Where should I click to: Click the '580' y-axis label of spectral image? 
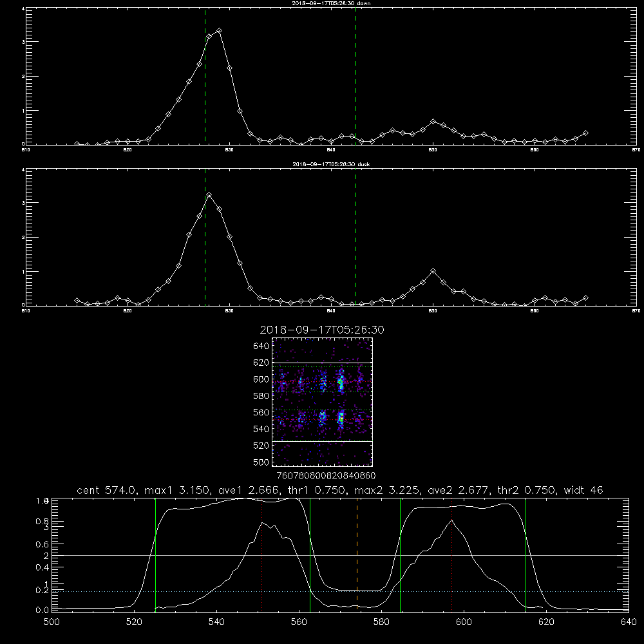261,395
